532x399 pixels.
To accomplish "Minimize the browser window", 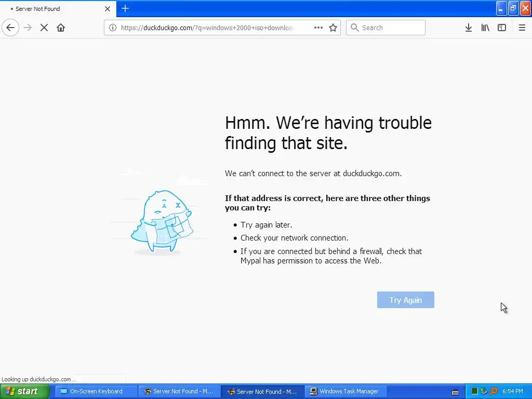I will (x=501, y=8).
